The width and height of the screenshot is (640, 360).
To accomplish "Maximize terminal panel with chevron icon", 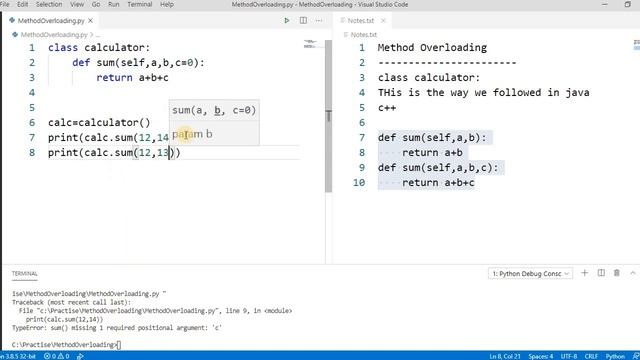I will (633, 273).
